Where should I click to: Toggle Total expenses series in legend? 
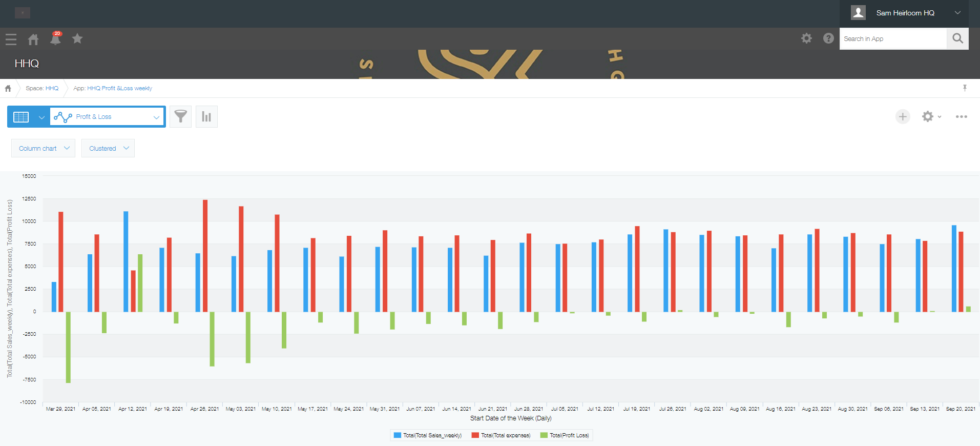pos(501,435)
